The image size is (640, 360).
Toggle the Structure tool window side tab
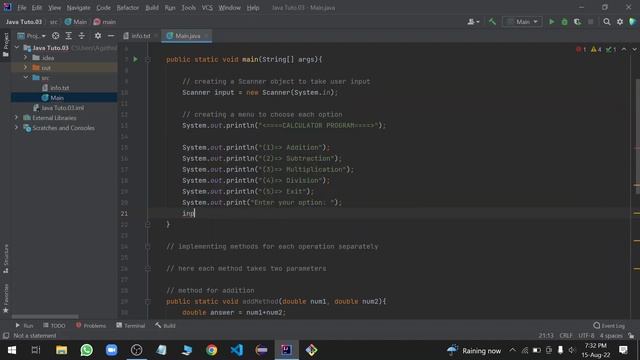[x=6, y=258]
